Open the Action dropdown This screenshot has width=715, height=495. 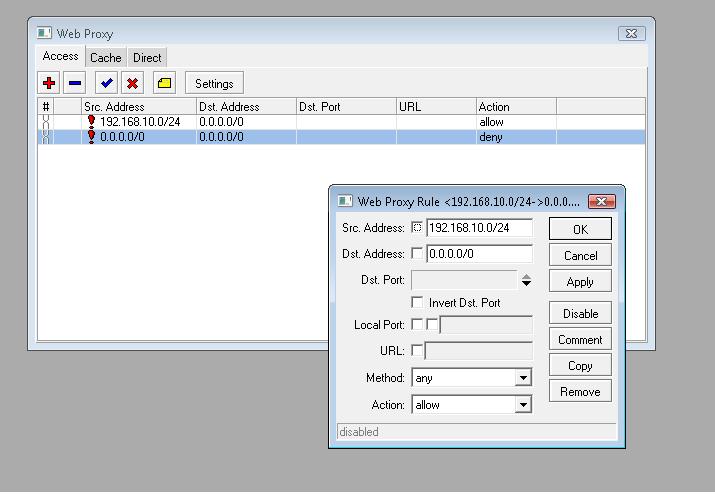tap(523, 404)
